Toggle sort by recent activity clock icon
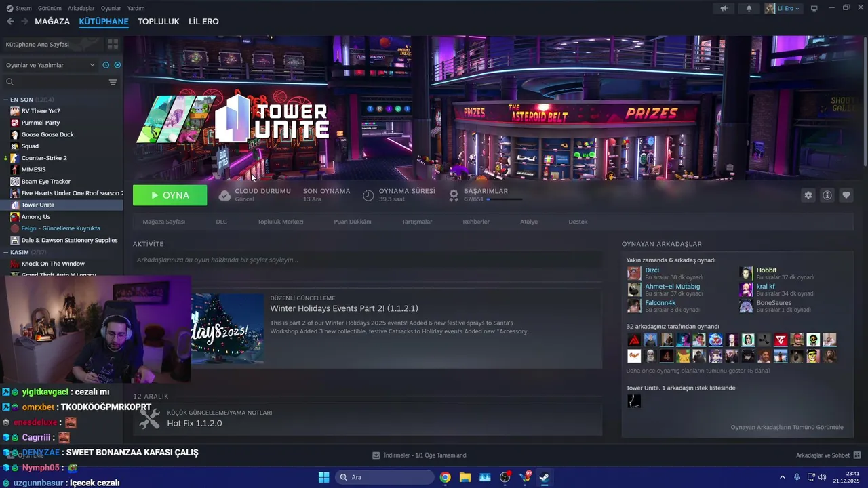Screen dimensions: 868x488 coord(106,65)
